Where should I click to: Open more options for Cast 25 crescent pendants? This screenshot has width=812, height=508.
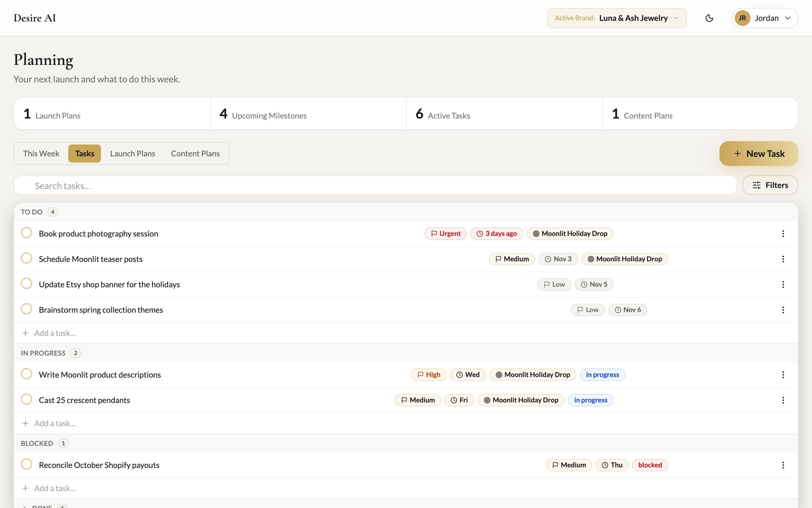coord(783,400)
